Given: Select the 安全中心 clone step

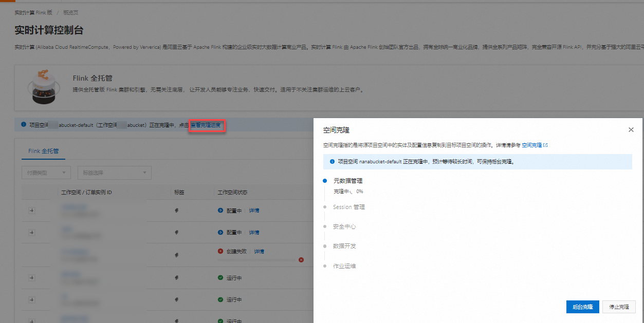Looking at the screenshot, I should click(x=344, y=226).
